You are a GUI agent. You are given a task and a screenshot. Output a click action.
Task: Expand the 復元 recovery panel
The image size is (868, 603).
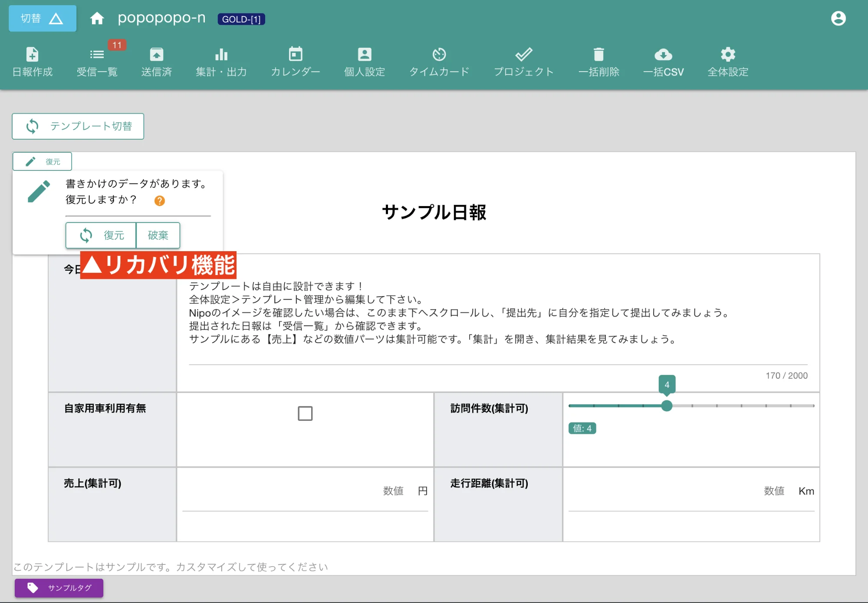pos(42,161)
